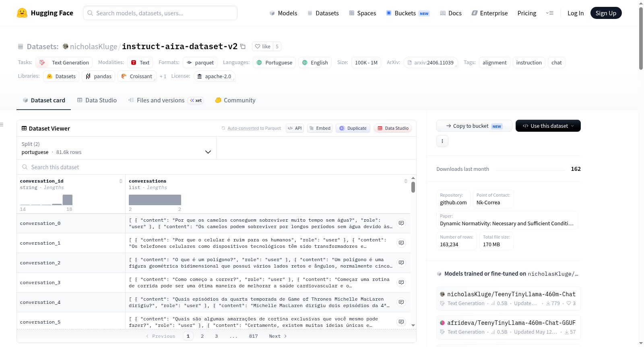Expand the +1 more libraries
The height and width of the screenshot is (347, 644).
[x=163, y=76]
